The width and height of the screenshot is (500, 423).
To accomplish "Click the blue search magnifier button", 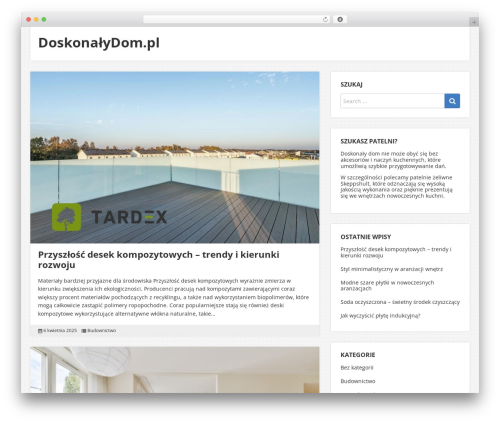I will click(x=452, y=101).
